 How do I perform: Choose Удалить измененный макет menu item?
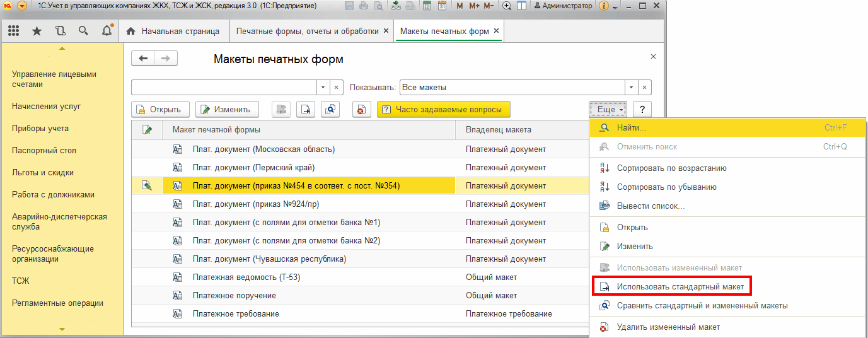tap(728, 327)
